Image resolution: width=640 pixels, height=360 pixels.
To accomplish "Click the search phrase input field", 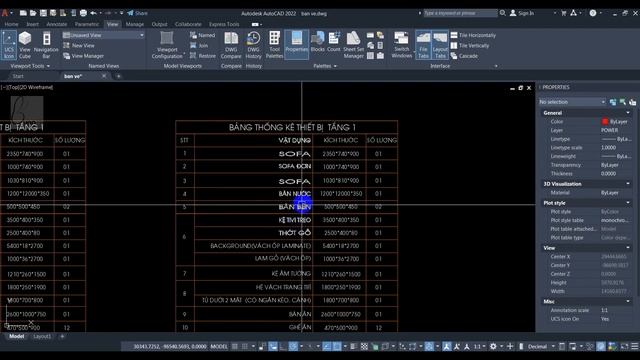I will (460, 13).
